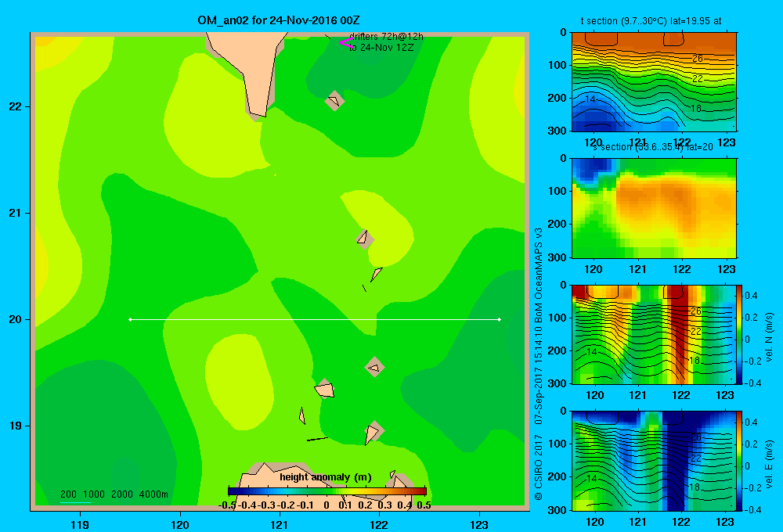Open the salinity section plot

pos(654,208)
